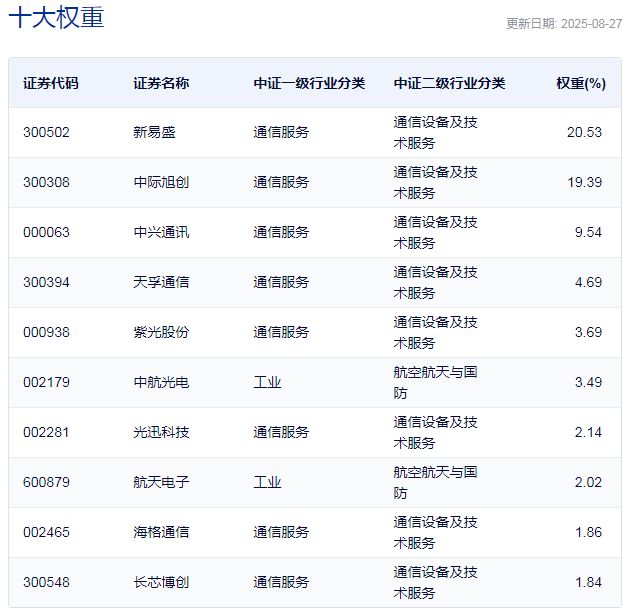Click weight value 1.86
The height and width of the screenshot is (612, 629).
588,532
